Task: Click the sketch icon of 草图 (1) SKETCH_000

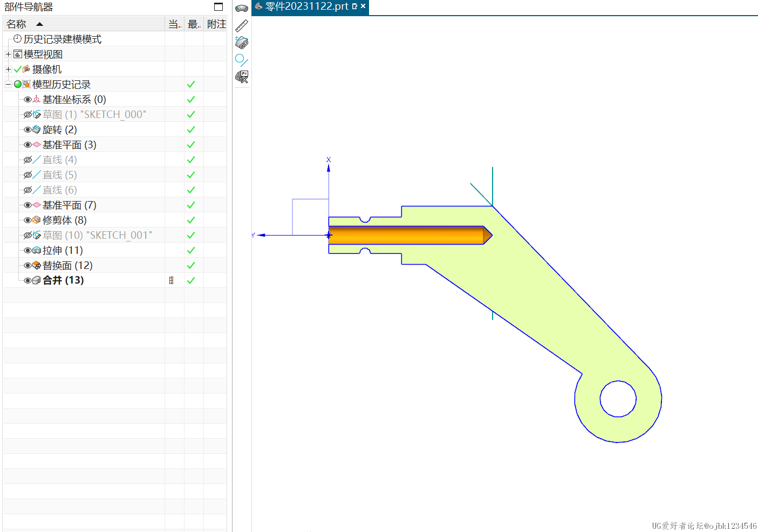Action: click(37, 115)
